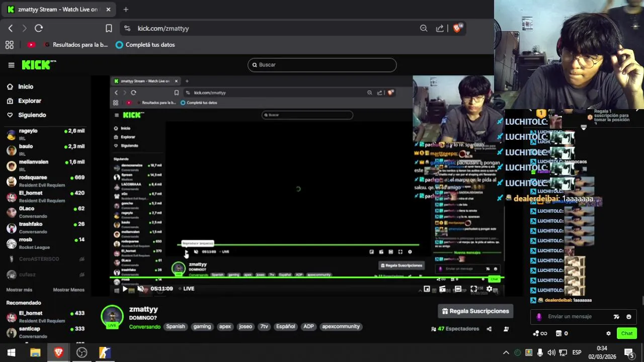Open the Windows Start menu
Screen dimensions: 644x362
pos(11,352)
